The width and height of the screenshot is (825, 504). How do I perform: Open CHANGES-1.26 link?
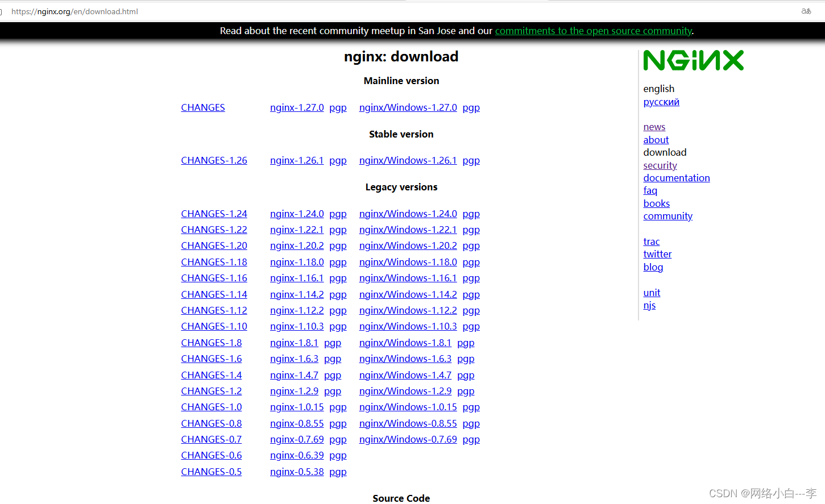point(214,160)
